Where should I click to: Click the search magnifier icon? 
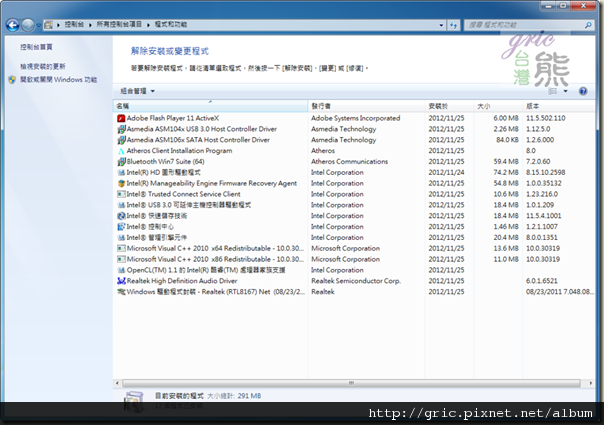click(x=588, y=25)
